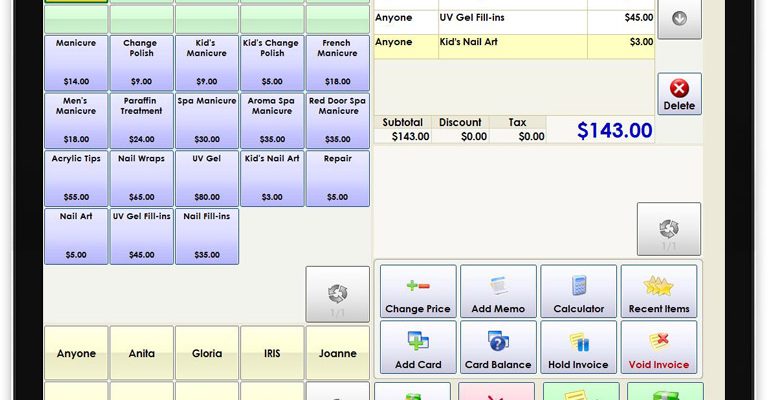Viewport: 768px width, 400px height.
Task: Choose Red Door Spa Manicure
Action: [x=337, y=120]
